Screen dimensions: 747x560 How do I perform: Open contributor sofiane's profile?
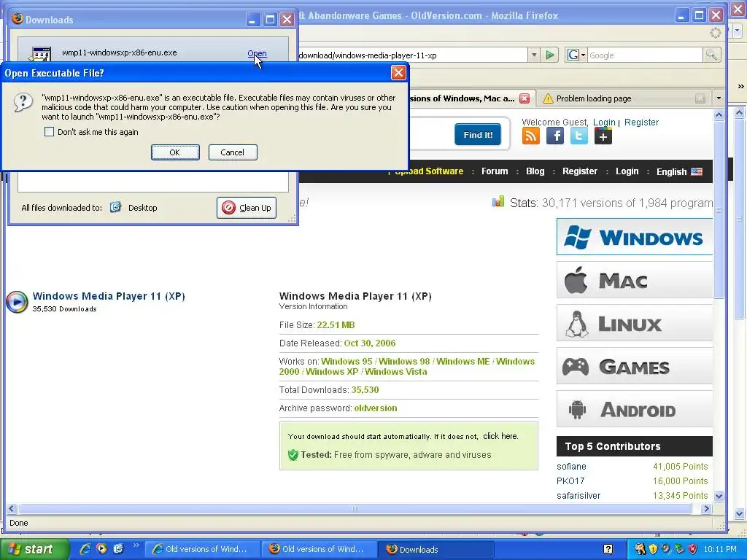click(x=571, y=467)
